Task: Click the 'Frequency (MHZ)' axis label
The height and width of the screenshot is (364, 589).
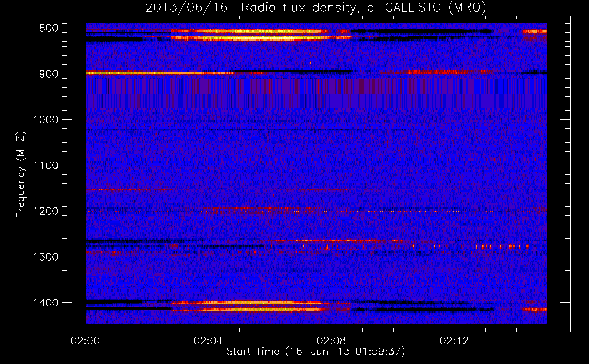Action: [x=21, y=175]
